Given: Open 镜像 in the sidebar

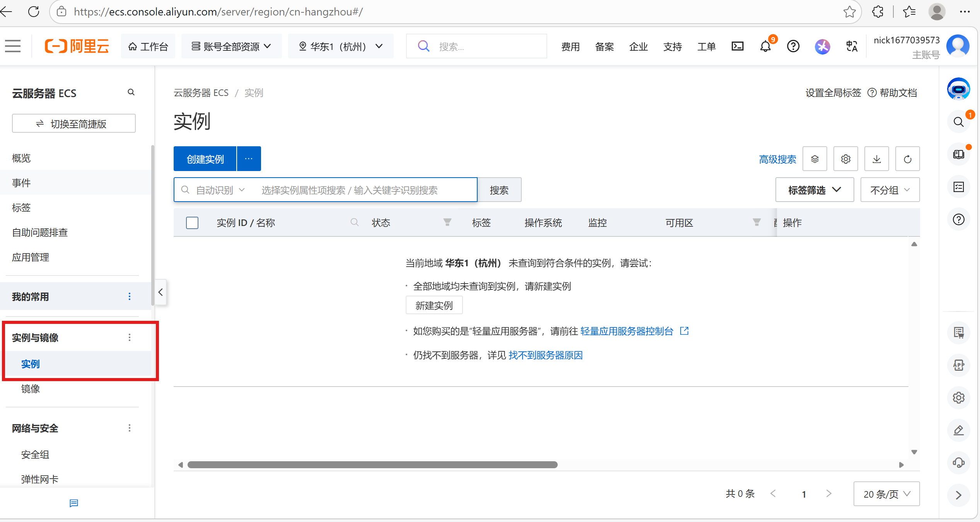Looking at the screenshot, I should pos(31,389).
